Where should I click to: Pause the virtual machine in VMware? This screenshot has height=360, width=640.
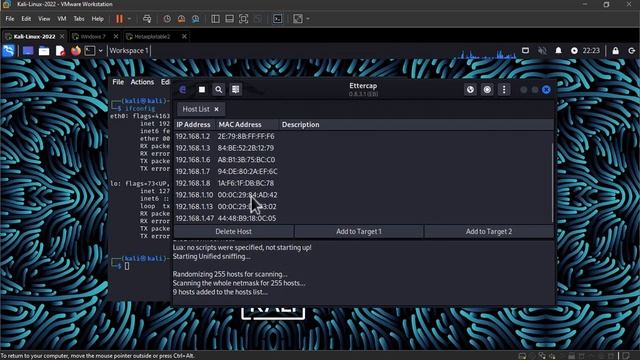(119, 19)
